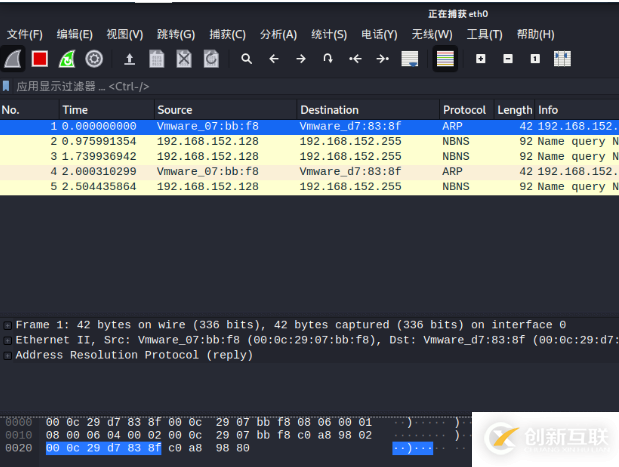The width and height of the screenshot is (619, 467).
Task: Toggle packet list colorize button
Action: click(445, 59)
